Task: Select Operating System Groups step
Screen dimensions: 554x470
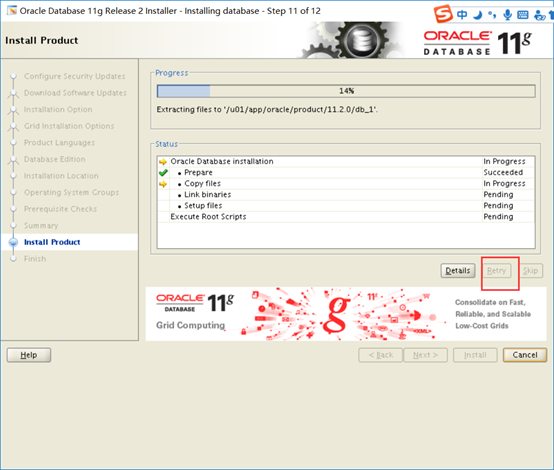Action: pos(71,193)
